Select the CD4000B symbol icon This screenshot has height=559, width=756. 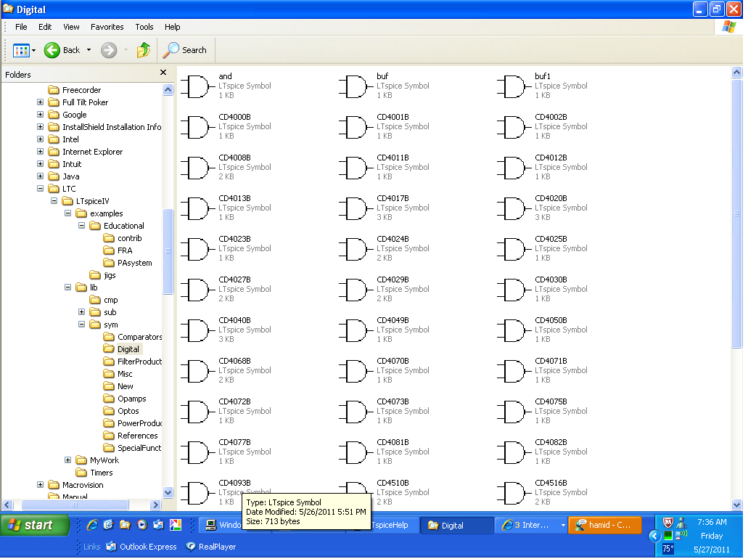click(x=197, y=127)
